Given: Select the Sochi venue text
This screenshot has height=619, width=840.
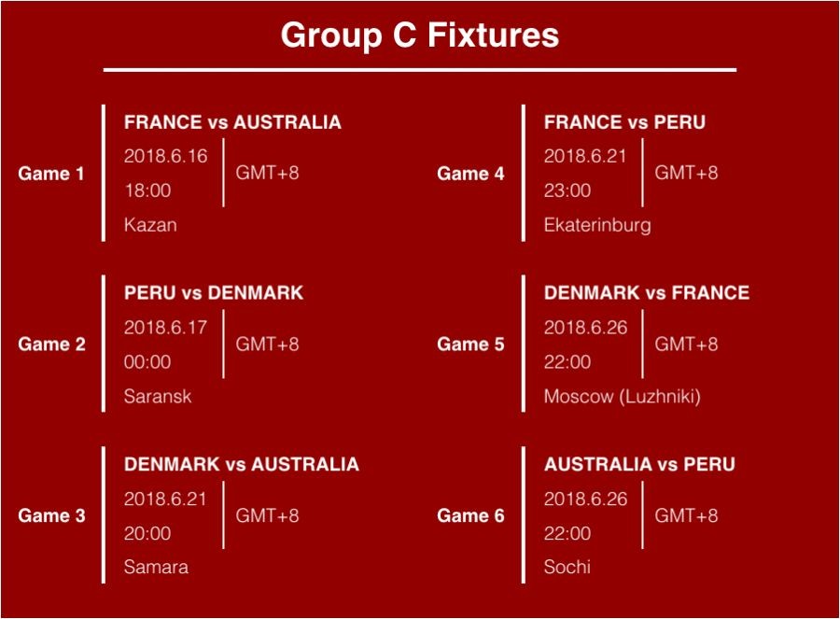Looking at the screenshot, I should pos(567,567).
